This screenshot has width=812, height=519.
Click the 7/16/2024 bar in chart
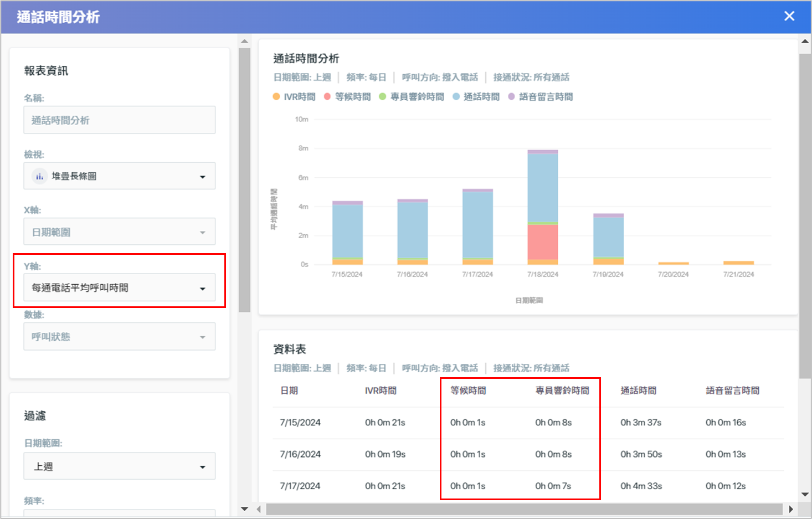click(x=413, y=232)
